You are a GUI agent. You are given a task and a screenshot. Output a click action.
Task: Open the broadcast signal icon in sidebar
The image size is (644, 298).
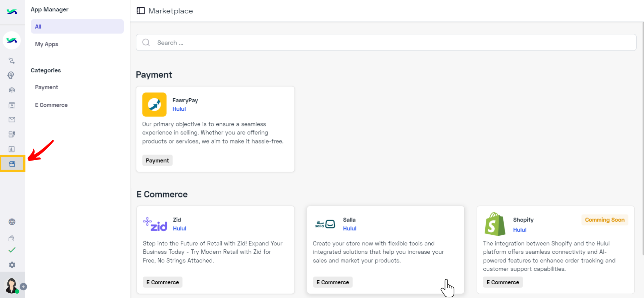tap(12, 90)
